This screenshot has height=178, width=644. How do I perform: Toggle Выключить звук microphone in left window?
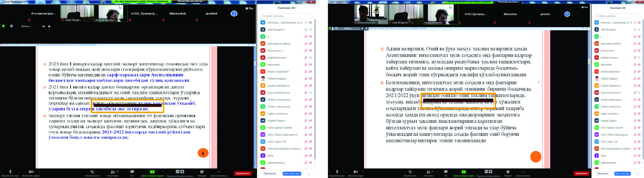(10, 172)
